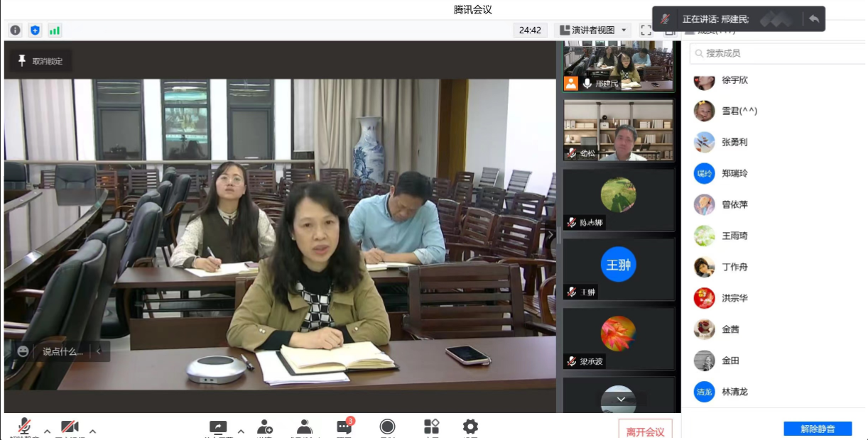Enter full screen mode
Viewport: 868px width, 440px height.
tap(646, 31)
